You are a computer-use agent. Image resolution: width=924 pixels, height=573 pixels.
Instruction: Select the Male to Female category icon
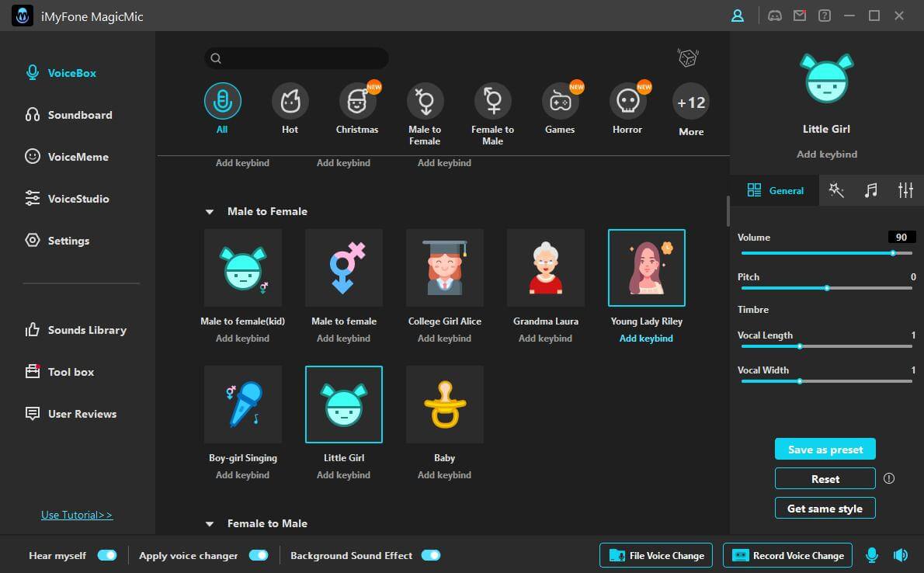pos(425,101)
